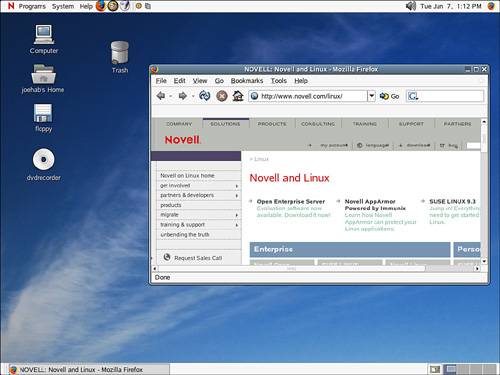
Task: Open the Firefox Tools menu
Action: (x=278, y=81)
